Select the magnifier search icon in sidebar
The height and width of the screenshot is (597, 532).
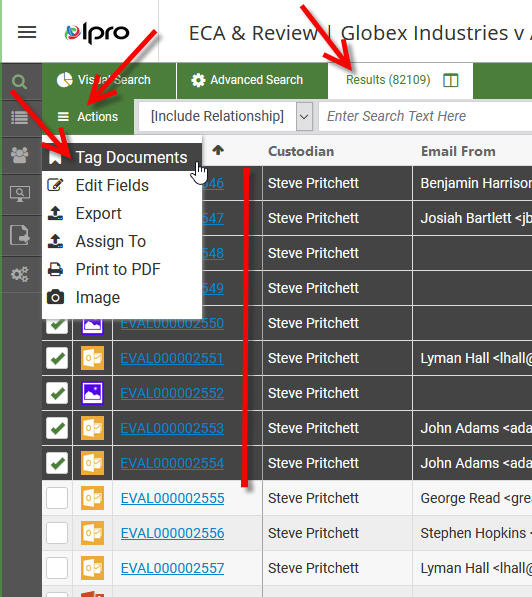pos(19,81)
